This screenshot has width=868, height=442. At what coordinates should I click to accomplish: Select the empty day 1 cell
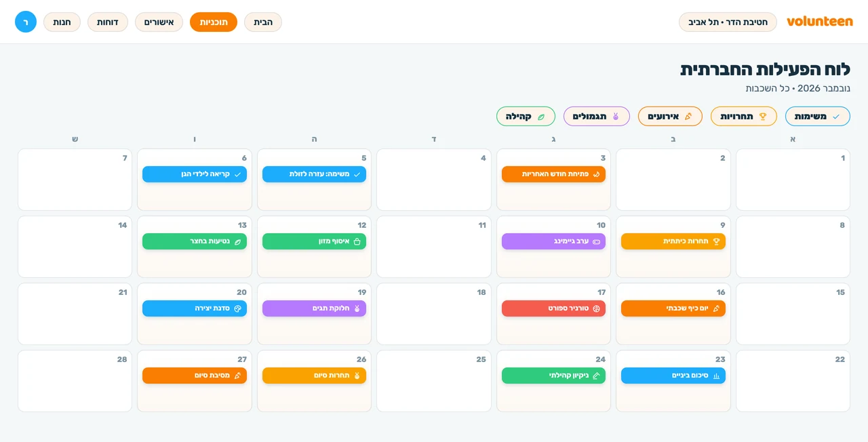click(793, 180)
